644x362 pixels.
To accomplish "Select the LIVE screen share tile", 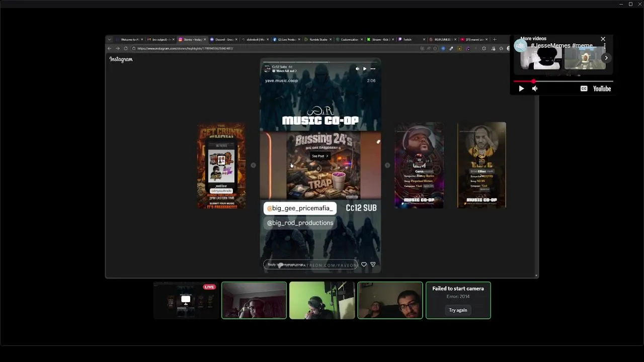I will pos(186,301).
